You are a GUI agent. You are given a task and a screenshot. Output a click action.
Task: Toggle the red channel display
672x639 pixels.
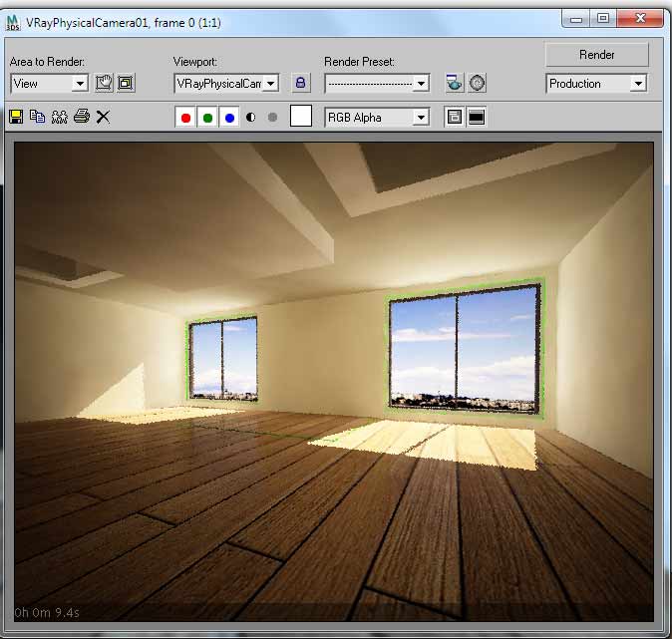[x=186, y=118]
